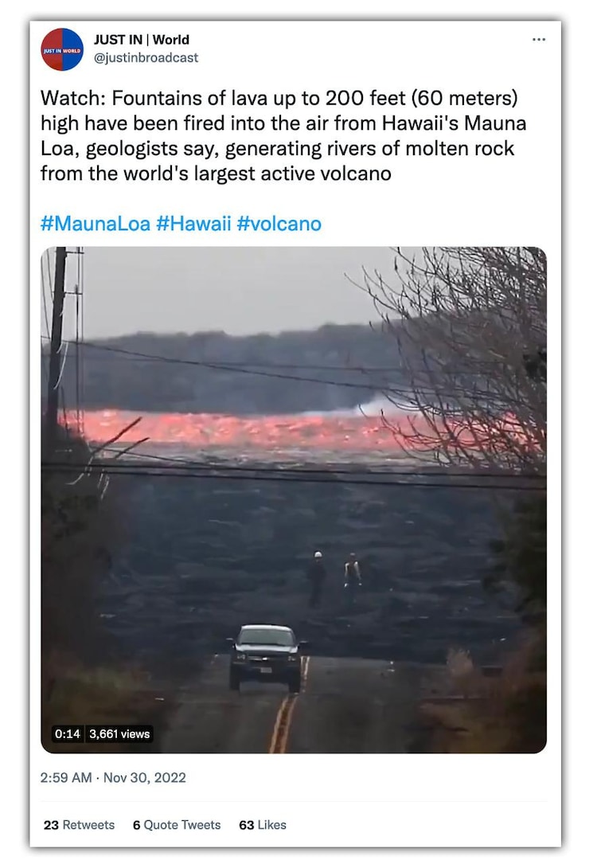Open the #Hawaii hashtag
The height and width of the screenshot is (868, 597).
pyautogui.click(x=193, y=224)
